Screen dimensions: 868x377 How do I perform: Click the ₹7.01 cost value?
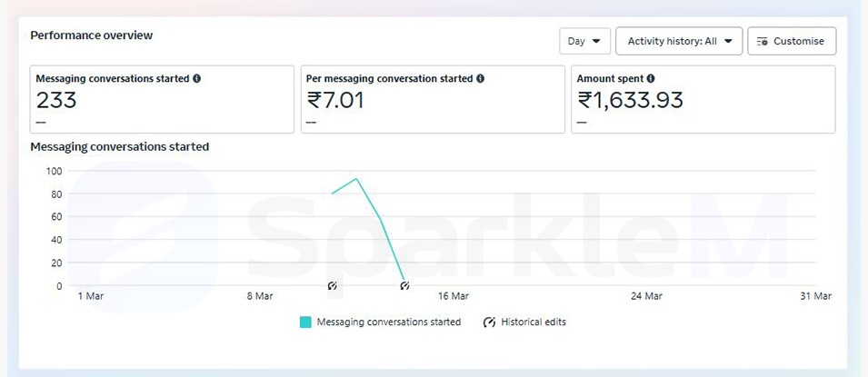(336, 100)
